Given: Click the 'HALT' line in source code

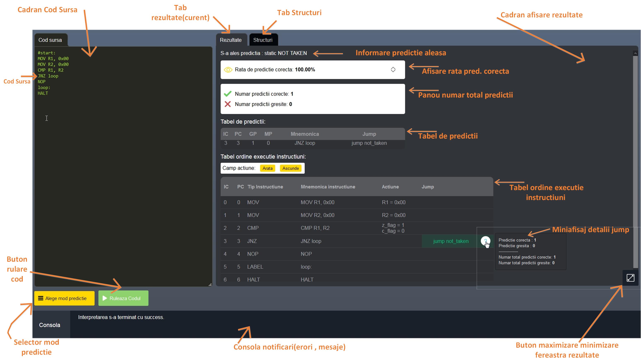Looking at the screenshot, I should [x=43, y=93].
